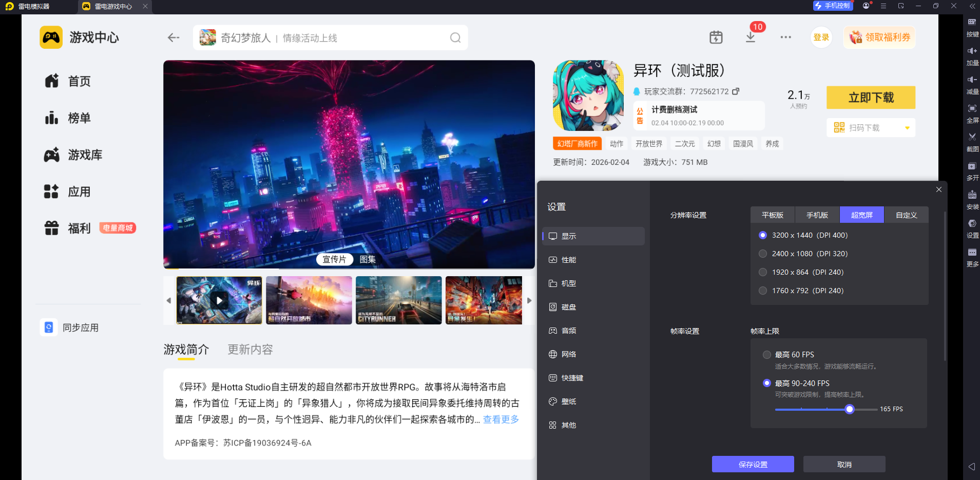Copy the player group number 772562172
This screenshot has width=980, height=480.
pyautogui.click(x=736, y=91)
